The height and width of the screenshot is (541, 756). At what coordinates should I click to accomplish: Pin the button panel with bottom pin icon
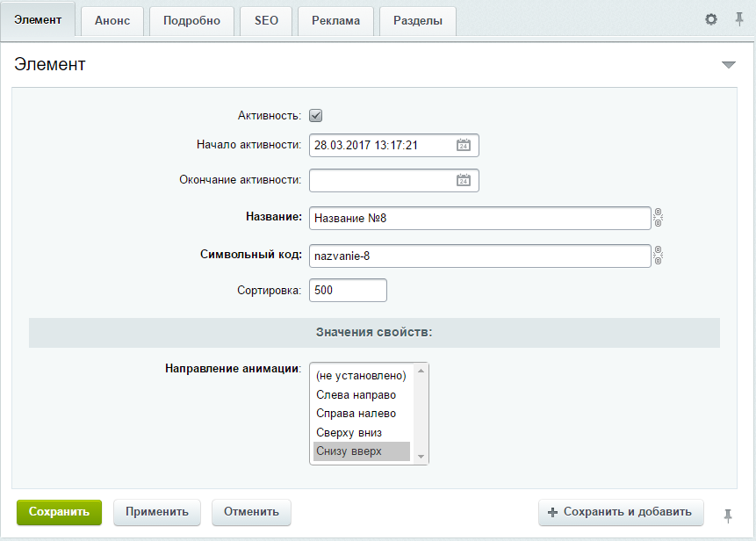728,516
